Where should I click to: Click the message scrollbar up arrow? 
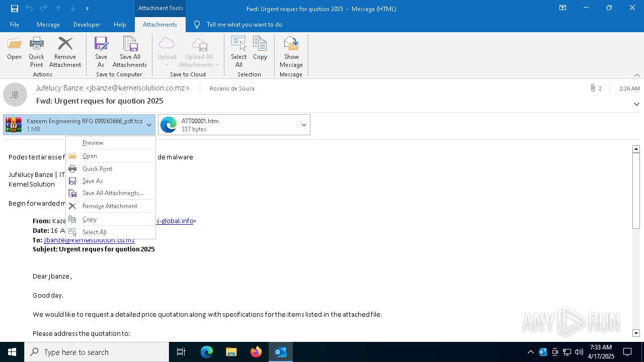coord(636,149)
